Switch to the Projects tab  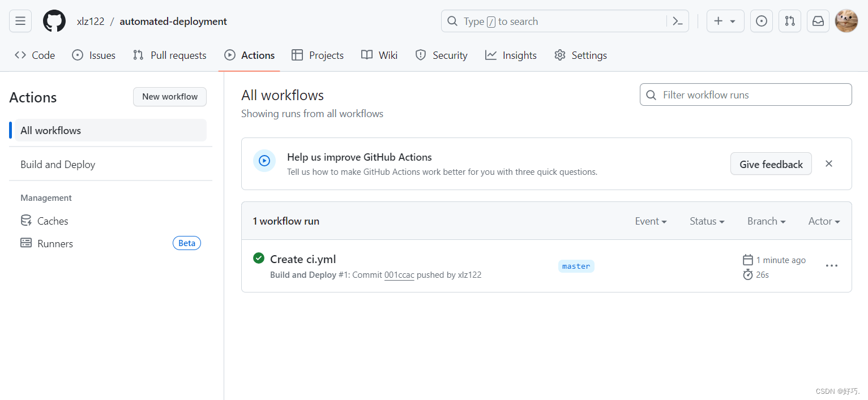tap(318, 55)
